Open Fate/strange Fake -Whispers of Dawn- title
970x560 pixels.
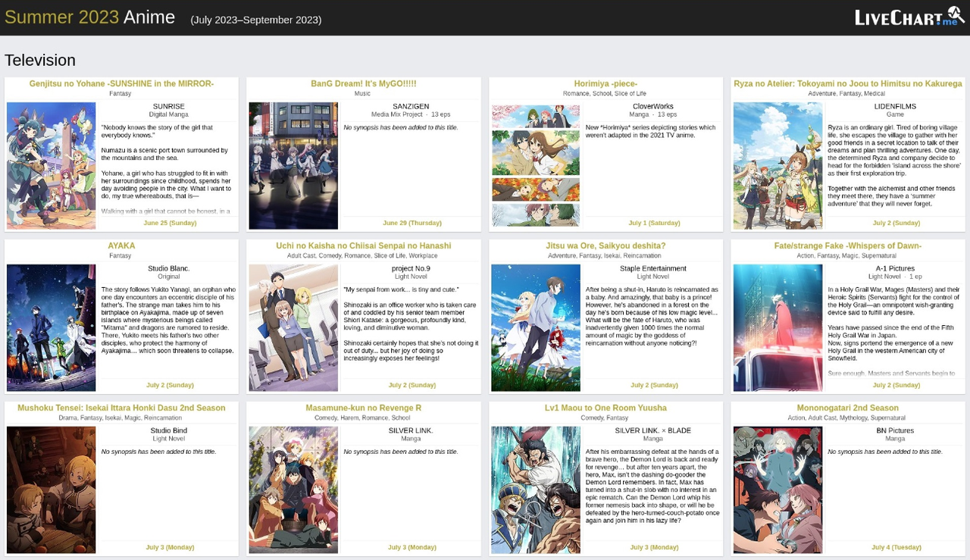[848, 246]
